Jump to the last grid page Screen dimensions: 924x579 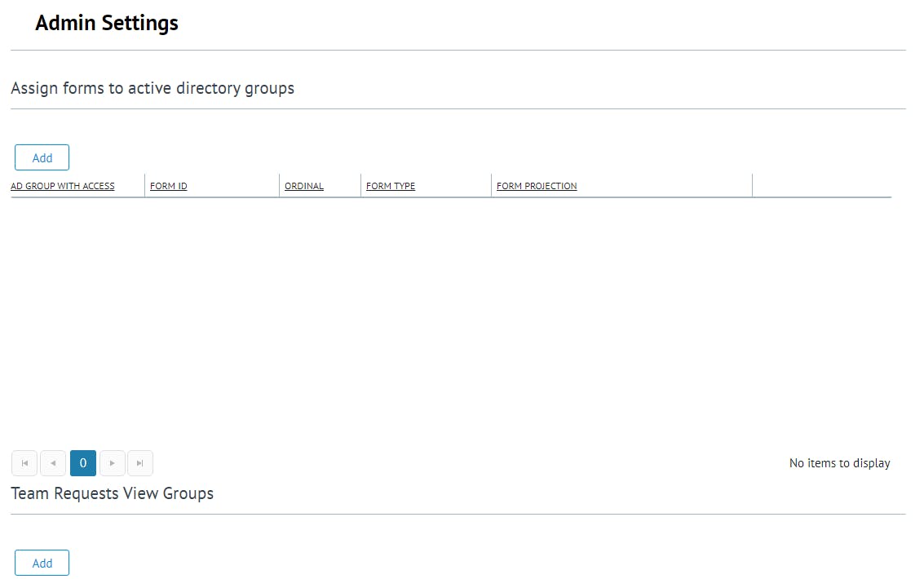click(140, 463)
